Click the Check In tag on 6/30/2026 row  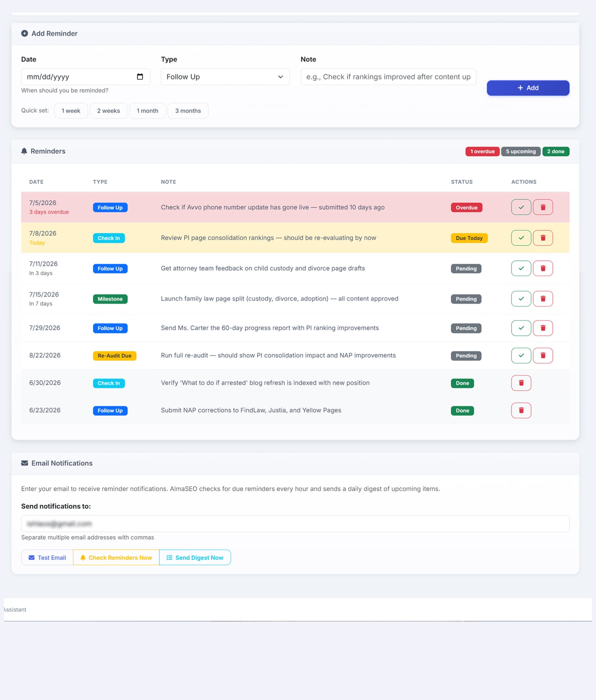[109, 383]
